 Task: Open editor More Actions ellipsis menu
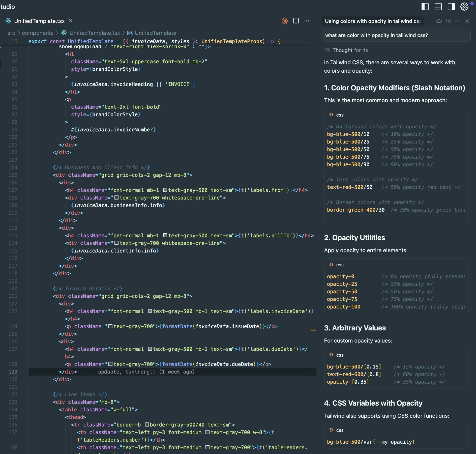(307, 21)
